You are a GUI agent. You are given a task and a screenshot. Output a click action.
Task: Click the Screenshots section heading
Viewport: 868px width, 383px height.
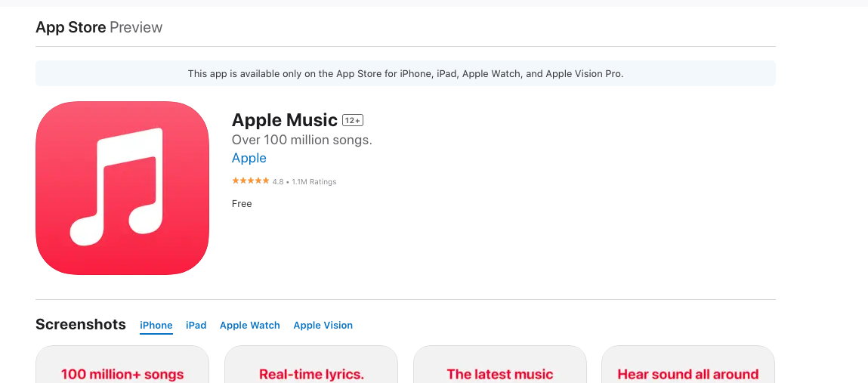pyautogui.click(x=81, y=325)
